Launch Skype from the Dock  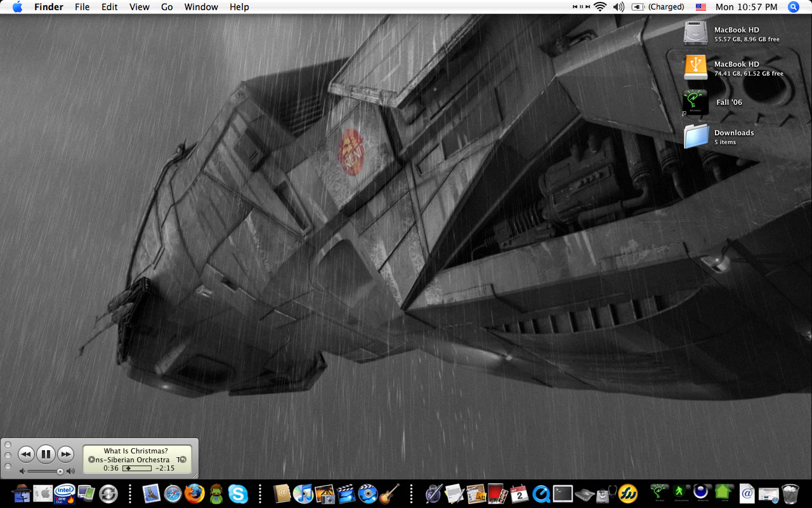pos(238,493)
